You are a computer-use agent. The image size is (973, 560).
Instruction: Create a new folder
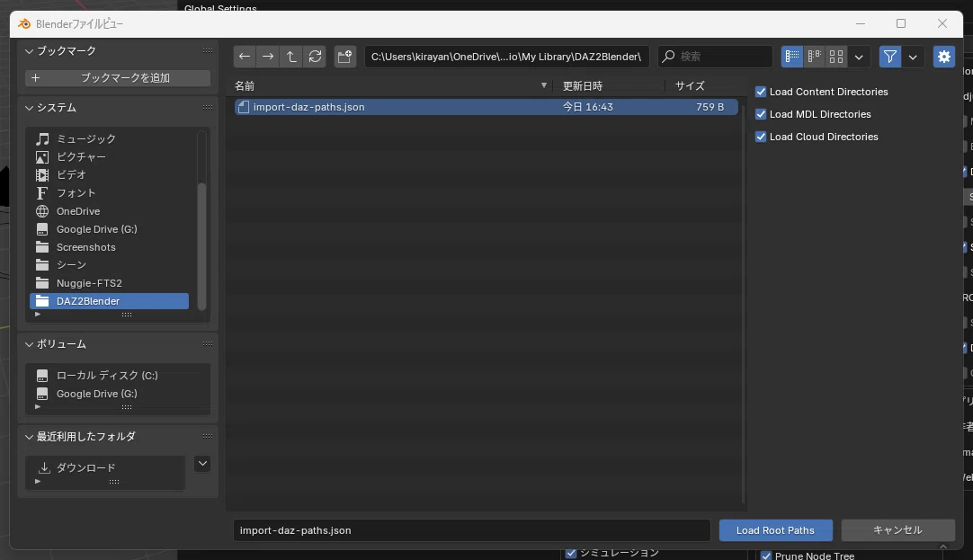pos(345,57)
